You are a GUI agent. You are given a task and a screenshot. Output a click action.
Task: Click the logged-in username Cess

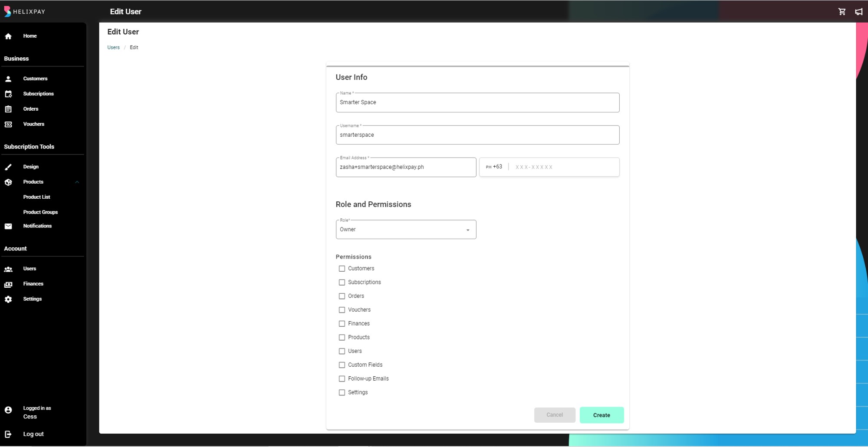[x=30, y=417]
